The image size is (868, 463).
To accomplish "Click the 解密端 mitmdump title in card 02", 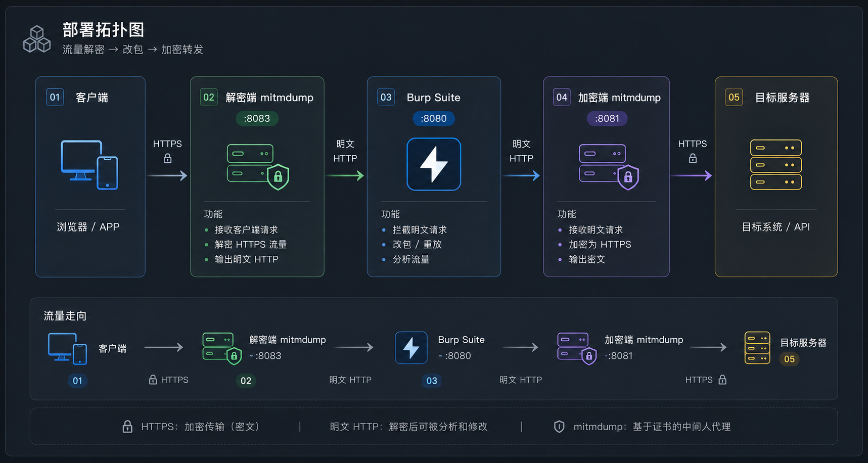I will point(269,98).
